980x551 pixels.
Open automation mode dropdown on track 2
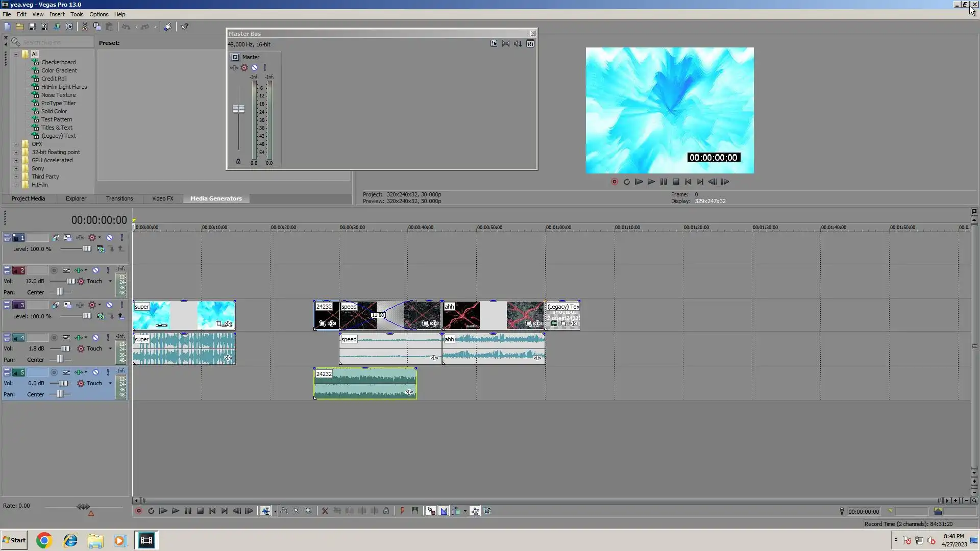pos(110,282)
